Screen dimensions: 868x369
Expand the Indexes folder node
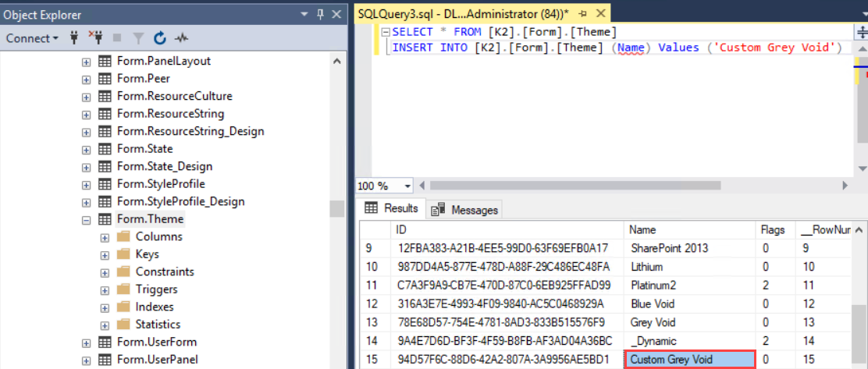tap(105, 307)
